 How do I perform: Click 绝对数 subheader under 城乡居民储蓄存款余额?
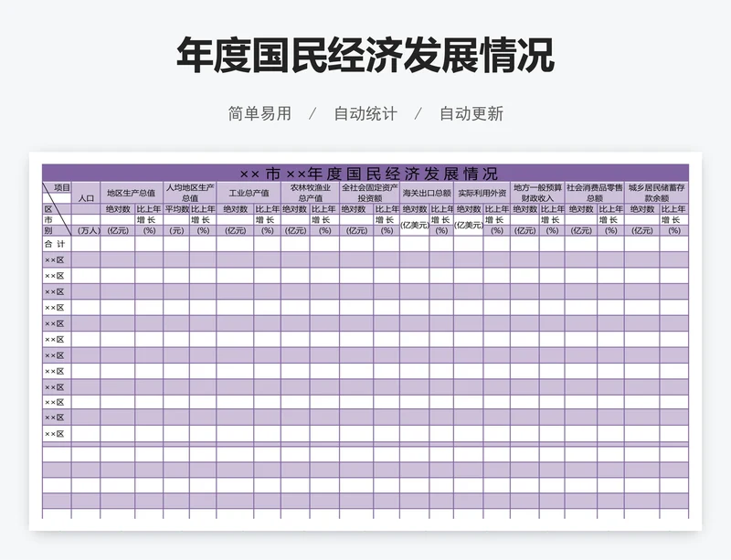point(642,209)
